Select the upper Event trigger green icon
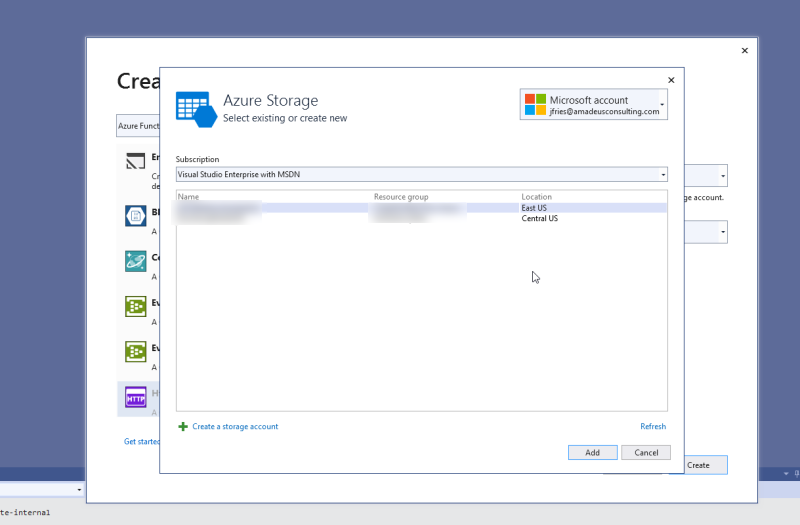The image size is (800, 525). [136, 307]
